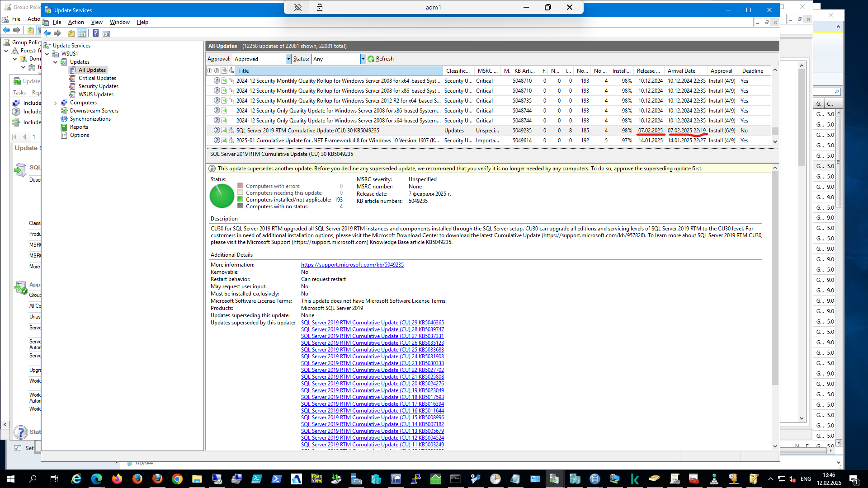This screenshot has height=488, width=868.
Task: Open the superseded CU 29 KB5046365 link
Action: coord(373,323)
